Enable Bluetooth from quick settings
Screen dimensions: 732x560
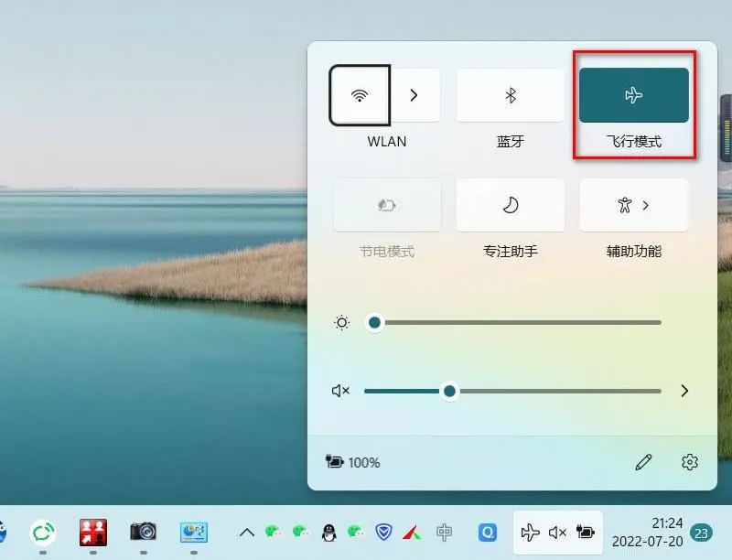pyautogui.click(x=510, y=95)
